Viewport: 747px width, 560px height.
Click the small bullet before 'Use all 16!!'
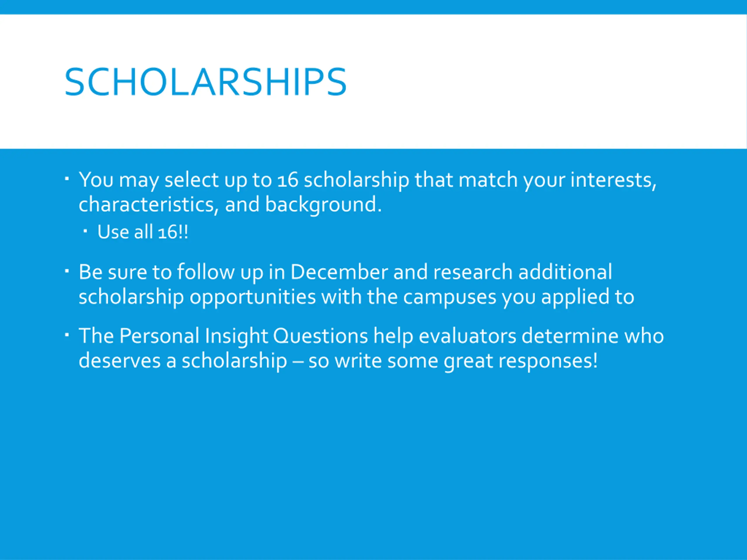(85, 232)
